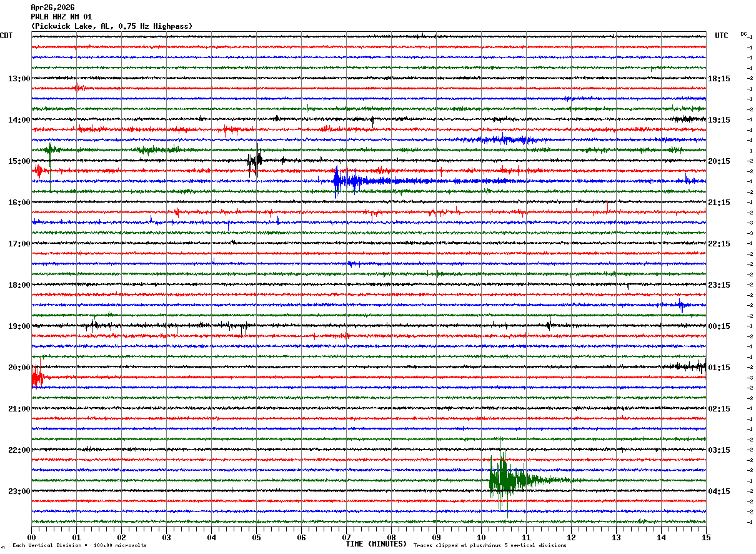Image resolution: width=756 pixels, height=554 pixels.
Task: Click the large green seismic event burst
Action: [x=509, y=480]
